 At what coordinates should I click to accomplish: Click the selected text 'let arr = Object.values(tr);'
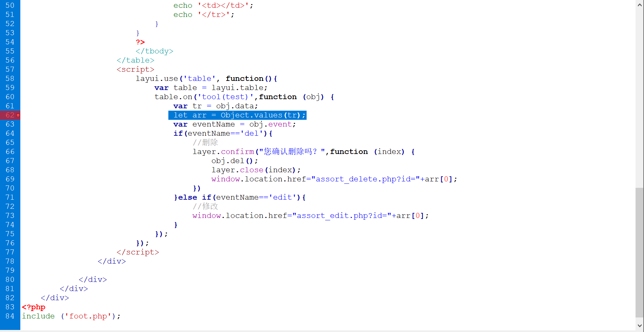(237, 115)
